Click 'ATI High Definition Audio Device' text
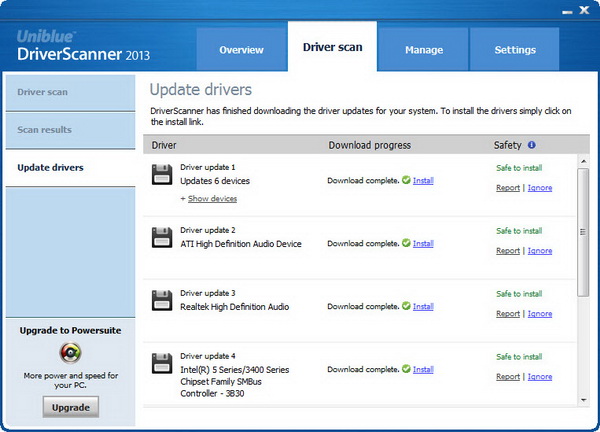Image resolution: width=600 pixels, height=432 pixels. point(241,244)
